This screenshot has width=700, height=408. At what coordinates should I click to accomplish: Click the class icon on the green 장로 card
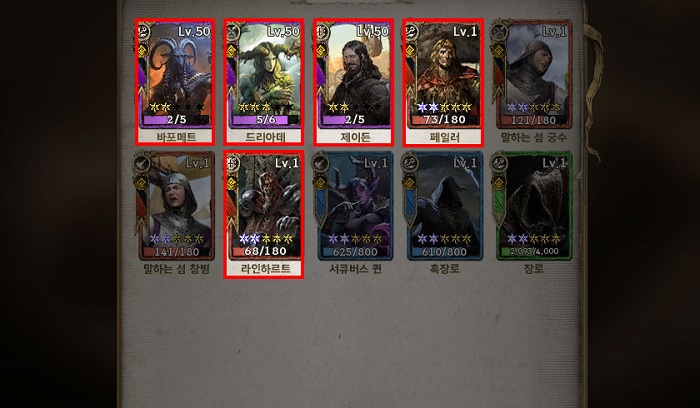499,163
